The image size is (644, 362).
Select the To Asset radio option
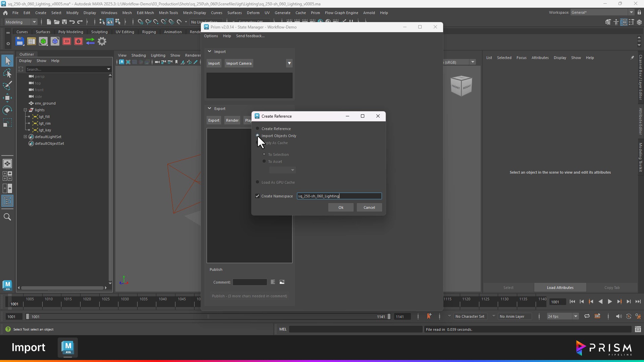click(264, 162)
